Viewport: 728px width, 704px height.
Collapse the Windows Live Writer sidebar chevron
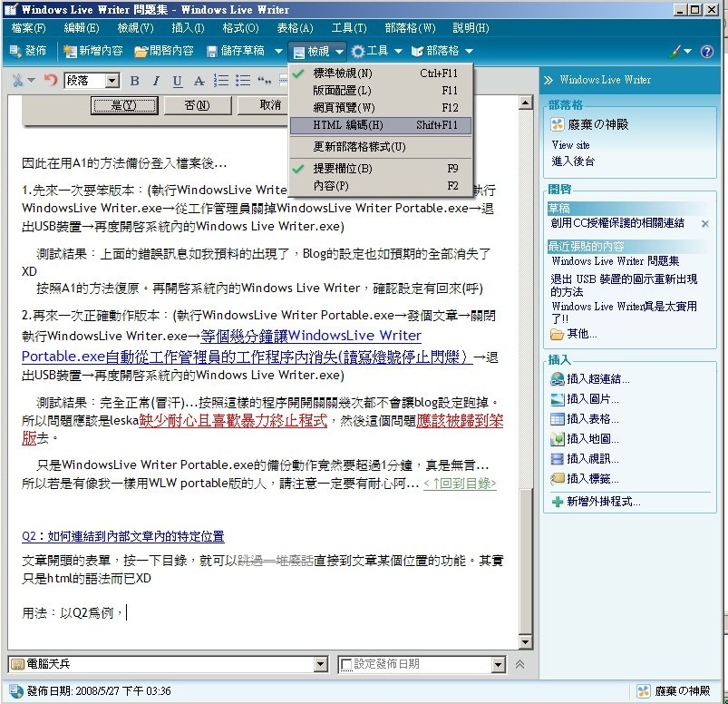point(548,80)
